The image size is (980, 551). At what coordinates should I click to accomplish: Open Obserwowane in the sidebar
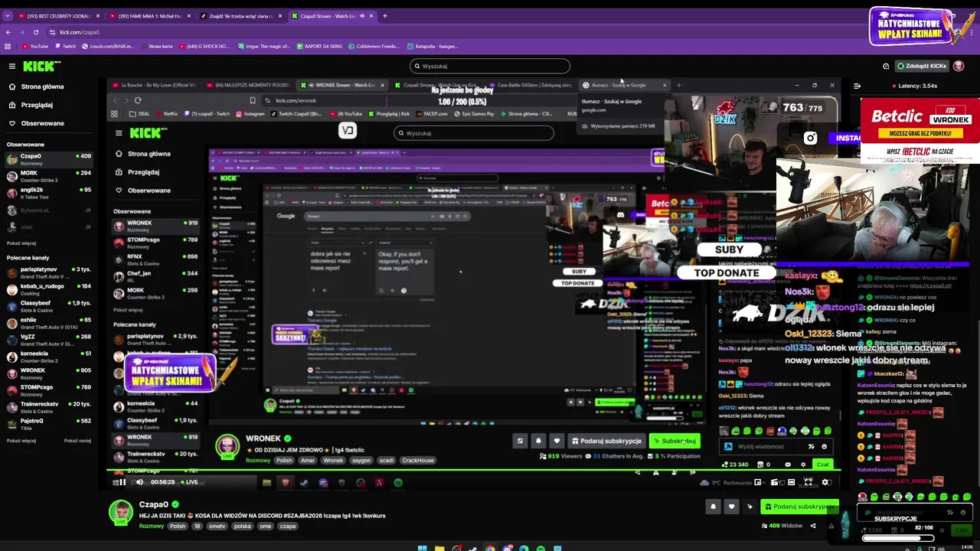(x=42, y=123)
